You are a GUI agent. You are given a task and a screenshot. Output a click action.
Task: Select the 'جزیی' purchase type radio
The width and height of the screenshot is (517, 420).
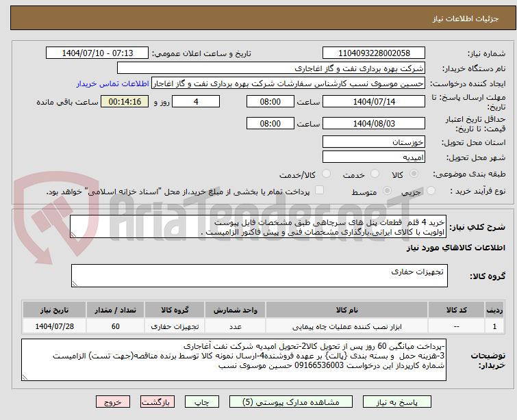[x=431, y=190]
